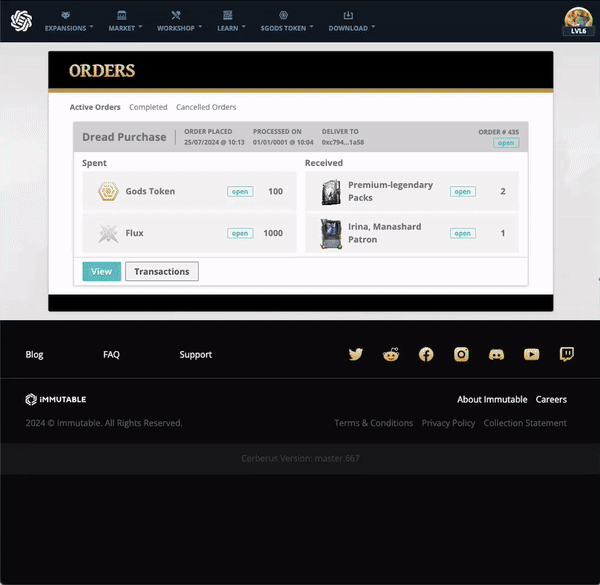Viewport: 600px width, 585px height.
Task: Click the open badge under Order # 435
Action: point(506,143)
